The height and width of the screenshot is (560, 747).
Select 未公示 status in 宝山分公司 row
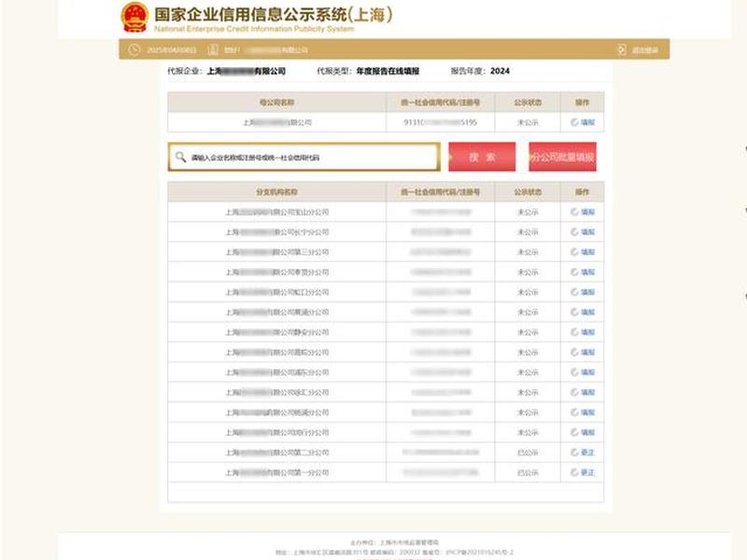tap(528, 212)
